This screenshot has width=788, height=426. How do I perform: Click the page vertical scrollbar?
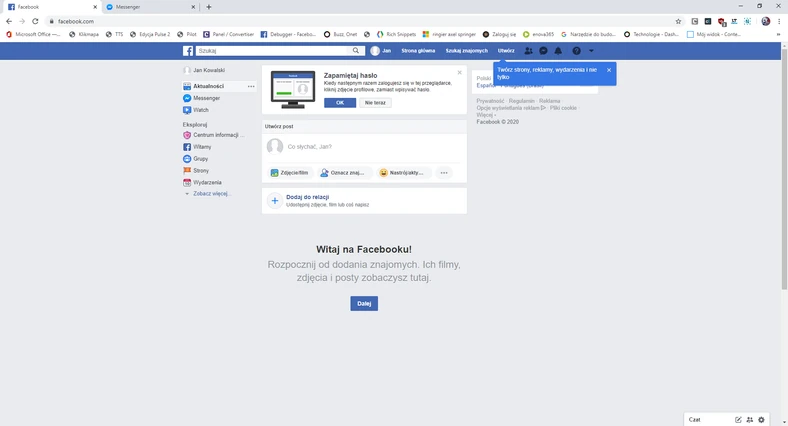point(784,168)
